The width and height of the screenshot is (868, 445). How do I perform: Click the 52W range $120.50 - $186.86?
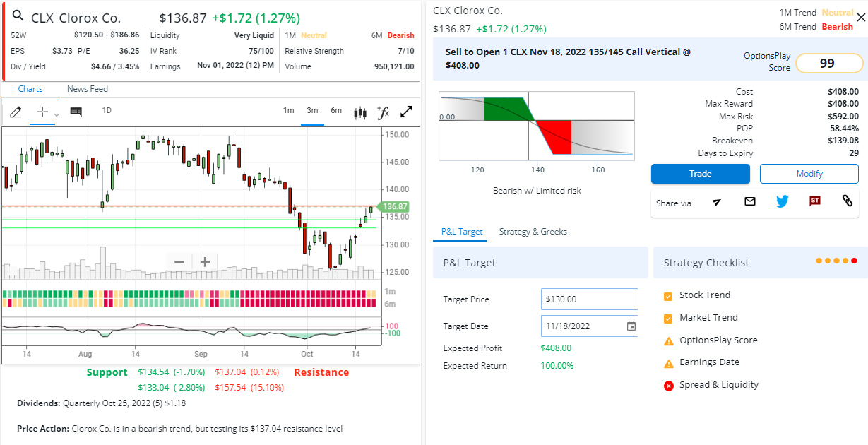[107, 35]
